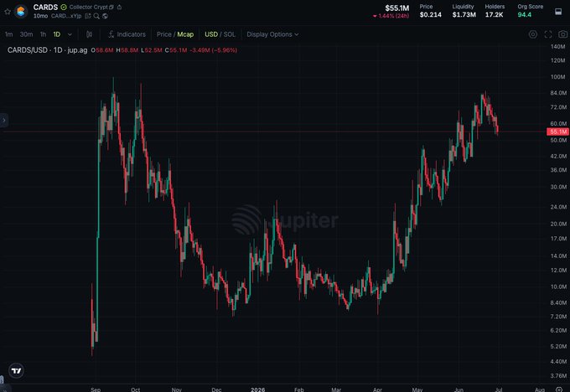Click the 10.0M price axis label
570x392 pixels.
[558, 286]
